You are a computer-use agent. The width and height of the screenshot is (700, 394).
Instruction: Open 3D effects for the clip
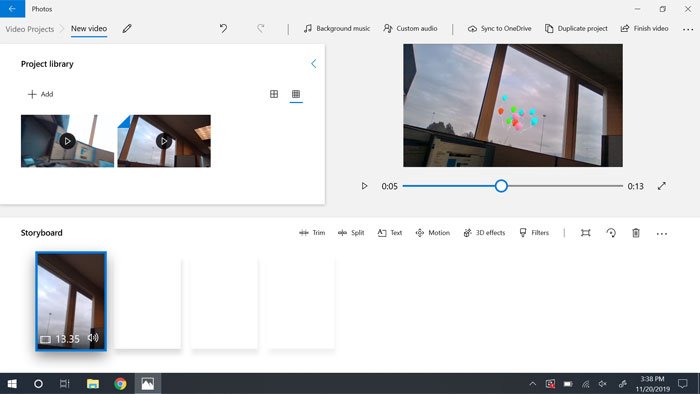coord(484,233)
